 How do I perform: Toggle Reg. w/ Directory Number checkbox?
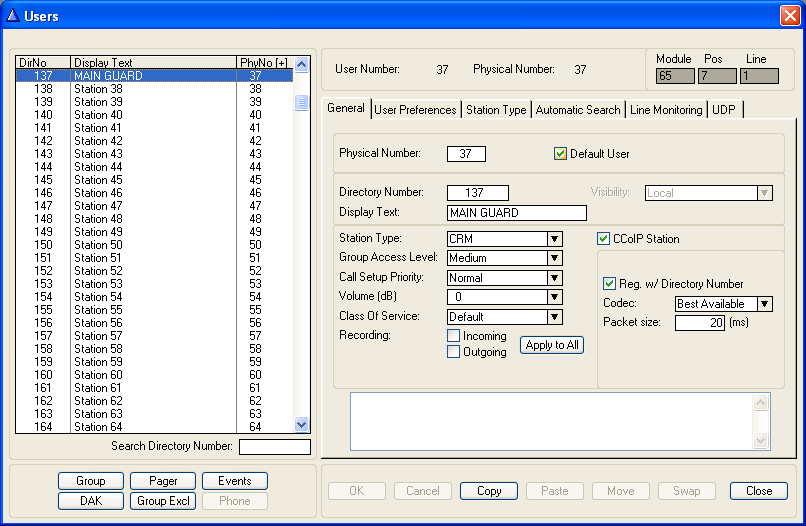tap(610, 284)
